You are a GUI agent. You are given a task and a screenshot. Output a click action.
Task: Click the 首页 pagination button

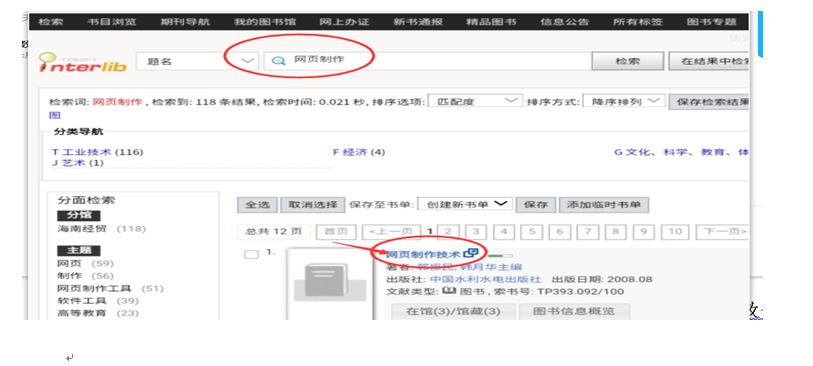[336, 231]
